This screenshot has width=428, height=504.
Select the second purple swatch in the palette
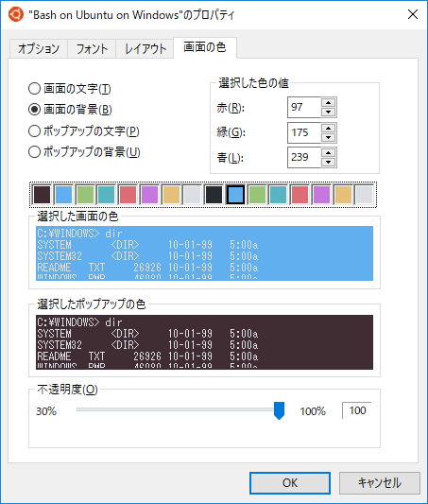(321, 195)
